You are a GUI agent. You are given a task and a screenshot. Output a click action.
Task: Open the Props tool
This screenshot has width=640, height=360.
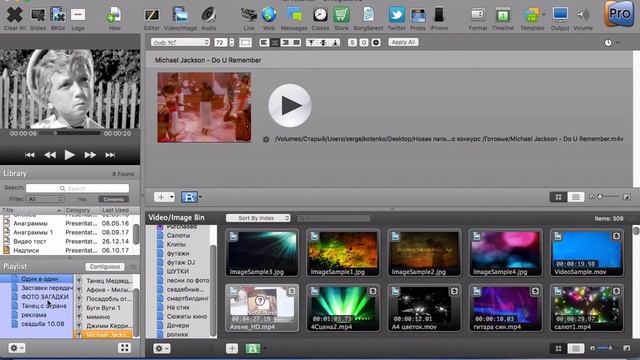tap(418, 16)
